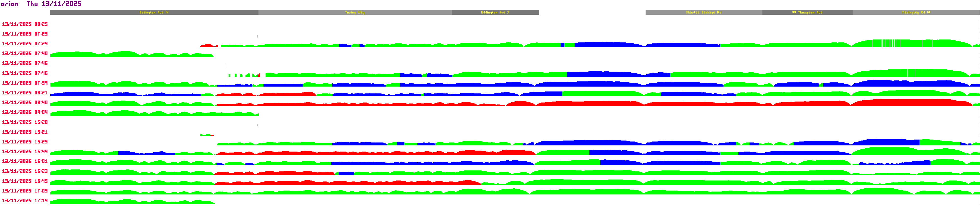Image resolution: width=980 pixels, height=206 pixels.
Task: Click the JJ Thompson Ave header segment
Action: tap(807, 13)
